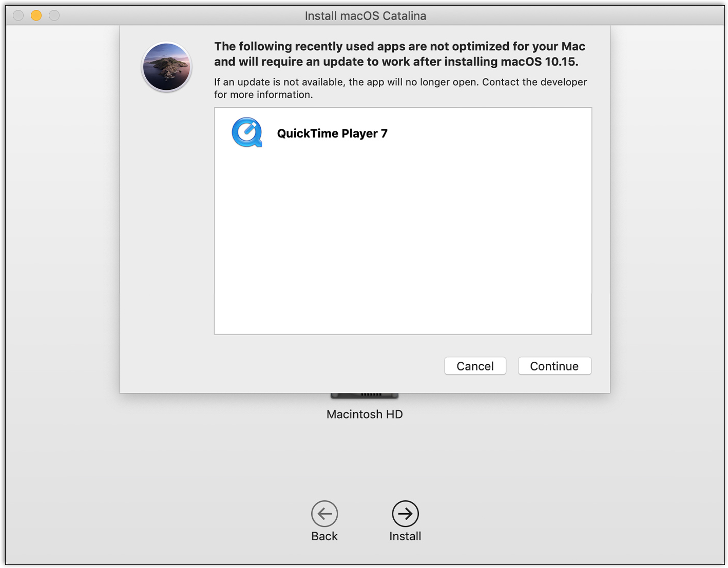Click the grayed-out zoom window button

click(54, 15)
